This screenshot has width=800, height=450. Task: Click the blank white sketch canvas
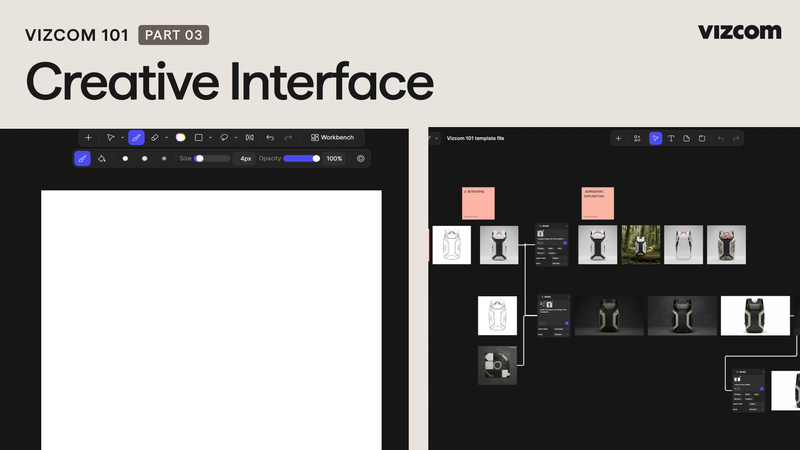[211, 320]
